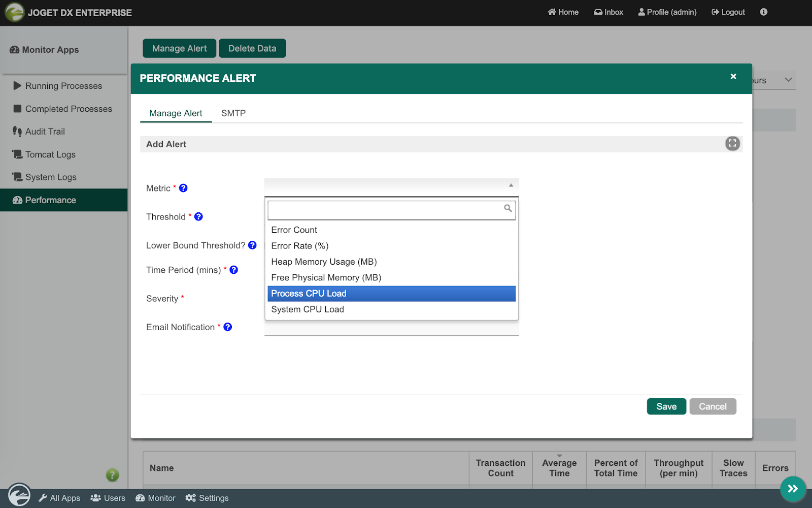Screen dimensions: 812x508
Task: Click the Monitor Apps heading
Action: [44, 50]
